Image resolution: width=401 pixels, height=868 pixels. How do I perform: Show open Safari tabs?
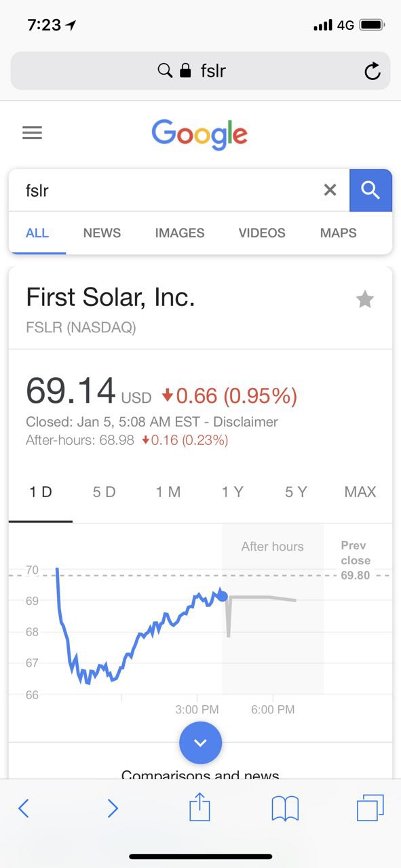(370, 808)
